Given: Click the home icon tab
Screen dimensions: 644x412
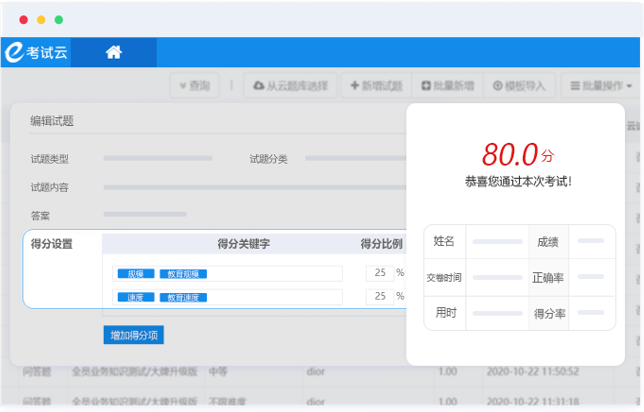Looking at the screenshot, I should (x=114, y=53).
